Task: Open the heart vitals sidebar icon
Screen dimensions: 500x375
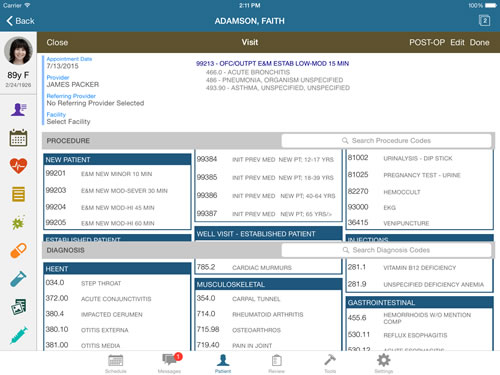Action: tap(18, 165)
